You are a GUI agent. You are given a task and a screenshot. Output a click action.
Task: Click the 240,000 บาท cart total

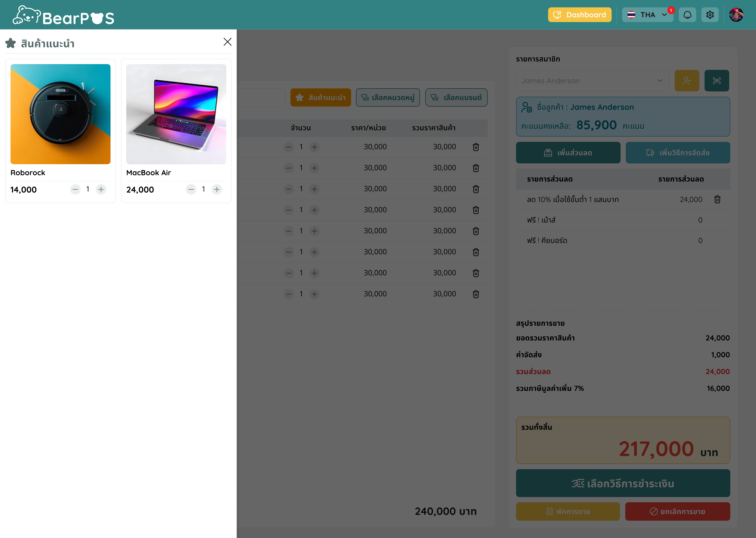tap(445, 511)
